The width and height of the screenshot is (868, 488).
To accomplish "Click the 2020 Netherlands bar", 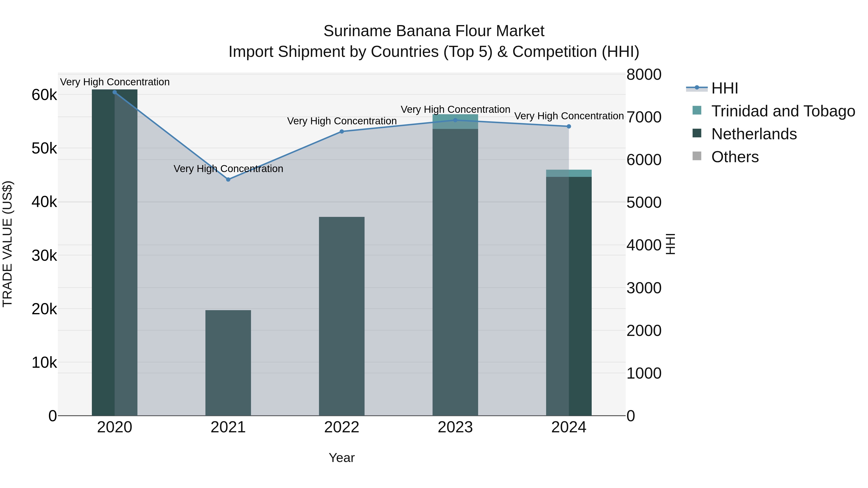I will pyautogui.click(x=115, y=253).
